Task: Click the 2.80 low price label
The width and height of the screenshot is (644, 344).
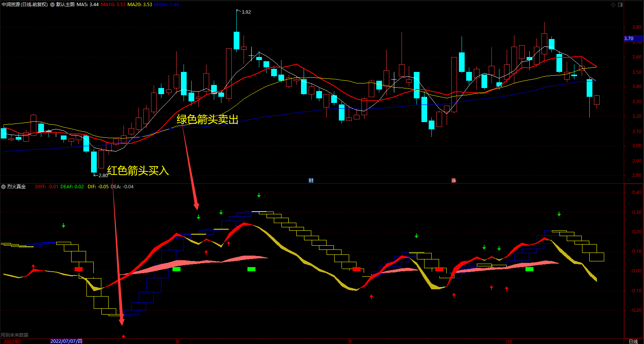Action: (103, 176)
